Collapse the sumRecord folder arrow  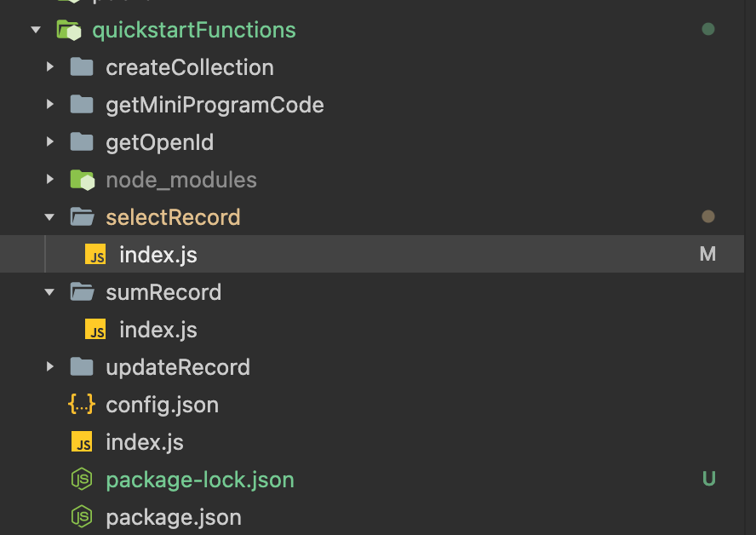point(50,292)
